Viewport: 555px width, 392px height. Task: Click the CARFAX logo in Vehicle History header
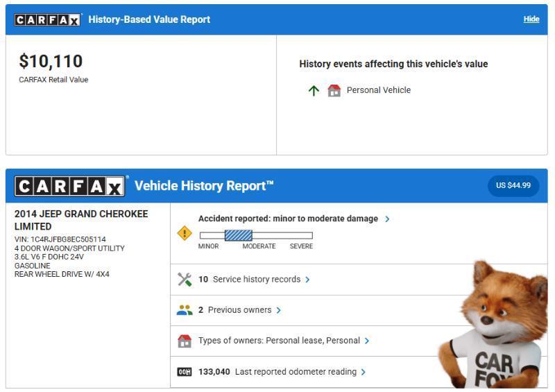(70, 186)
